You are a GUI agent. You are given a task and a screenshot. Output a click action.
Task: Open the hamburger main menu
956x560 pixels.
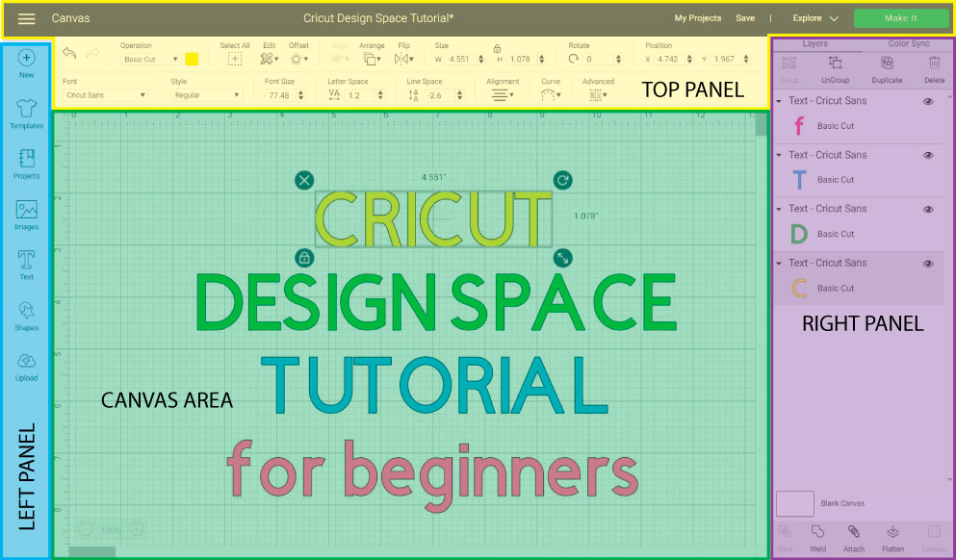click(x=26, y=19)
